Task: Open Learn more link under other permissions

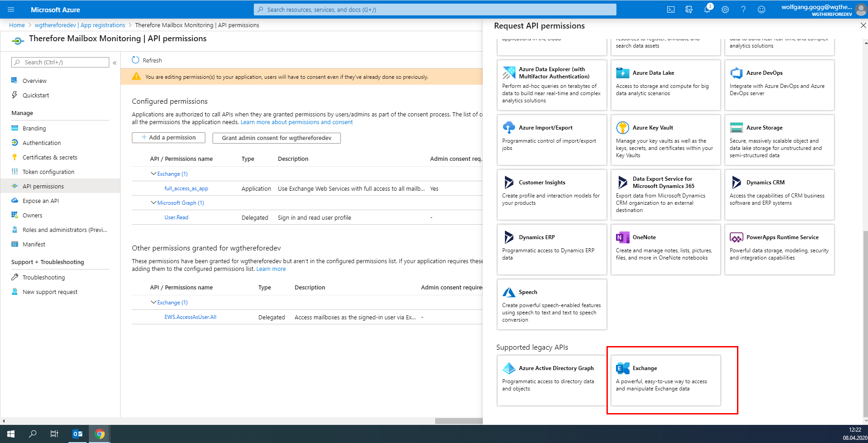Action: pos(271,269)
